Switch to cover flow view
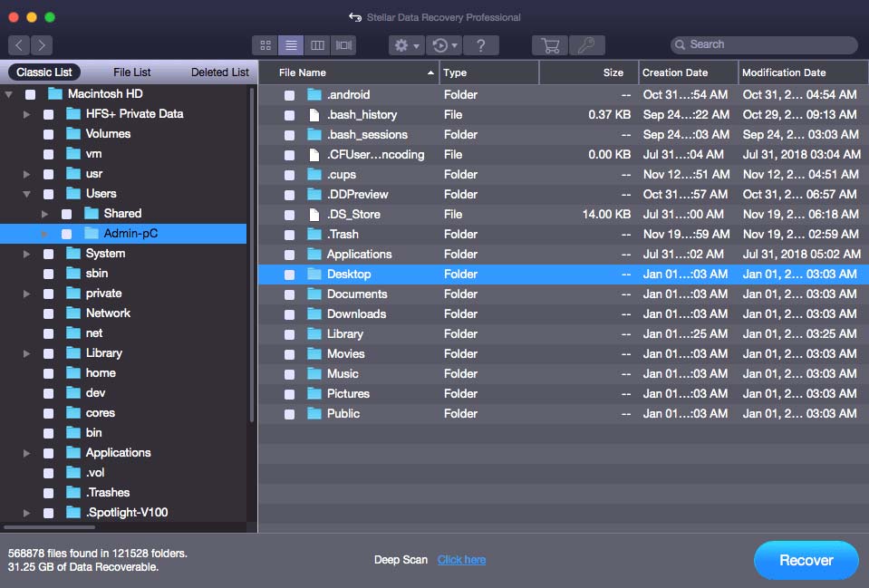The height and width of the screenshot is (588, 869). click(343, 45)
